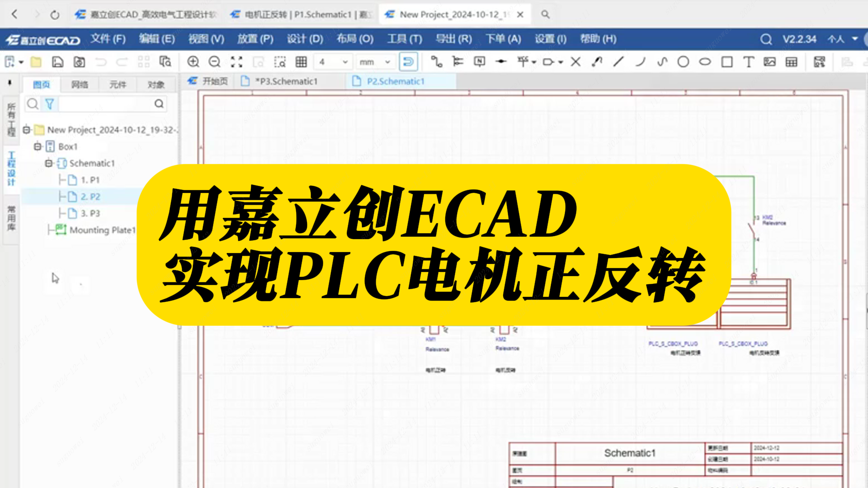Select the arc drawing tool
The width and height of the screenshot is (868, 488).
640,62
